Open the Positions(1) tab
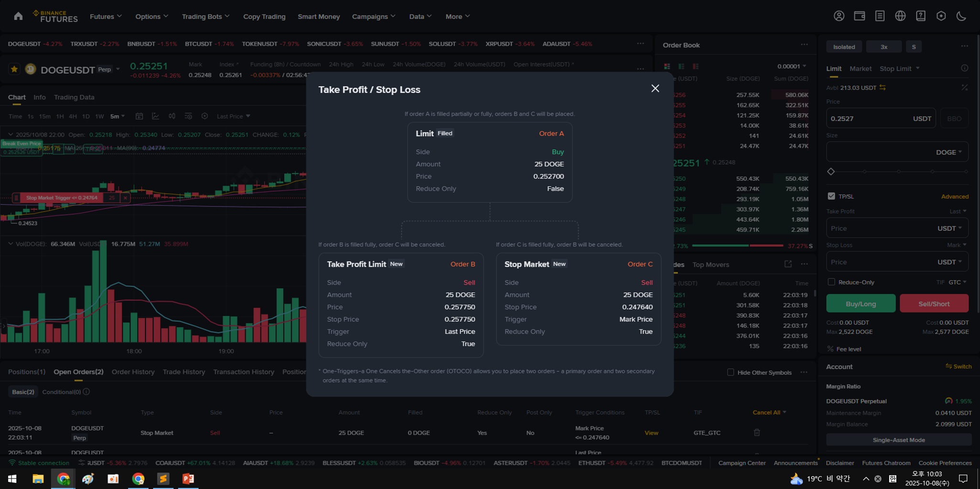Viewport: 980px width, 489px height. point(27,372)
